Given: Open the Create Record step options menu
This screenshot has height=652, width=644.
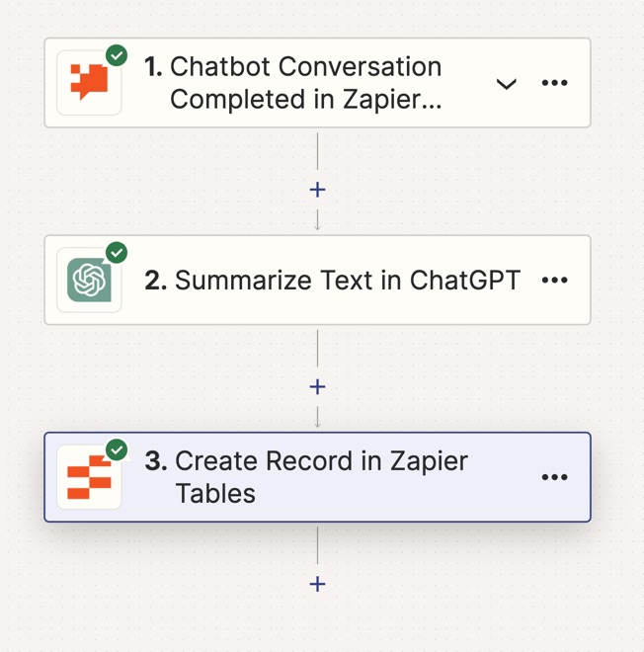Looking at the screenshot, I should pyautogui.click(x=555, y=478).
